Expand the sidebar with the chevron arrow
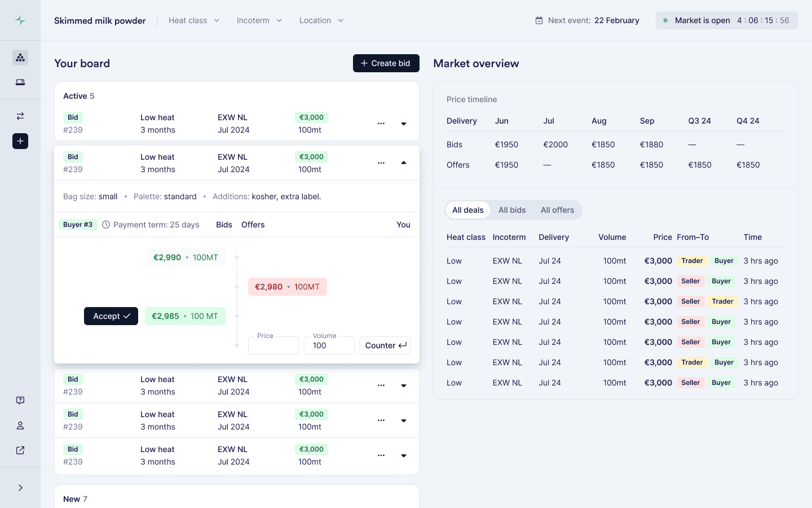The image size is (812, 508). tap(20, 488)
